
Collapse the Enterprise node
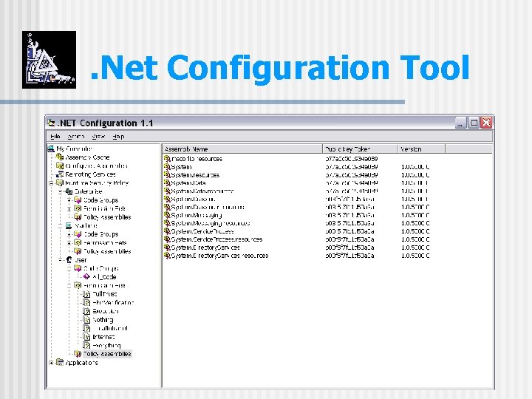point(60,191)
